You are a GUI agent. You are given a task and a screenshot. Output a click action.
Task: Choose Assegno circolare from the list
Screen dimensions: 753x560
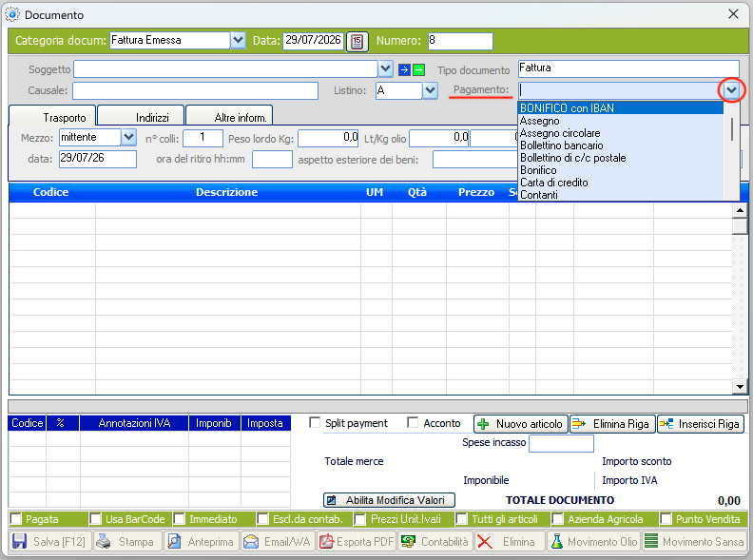coord(620,133)
